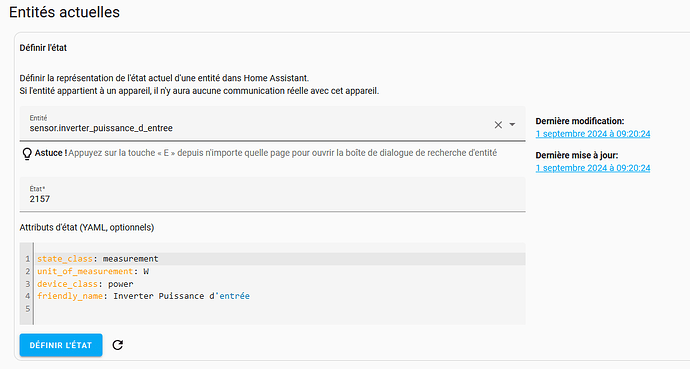Place cursor on empty line 5 of YAML editor
The width and height of the screenshot is (690, 369).
click(279, 309)
